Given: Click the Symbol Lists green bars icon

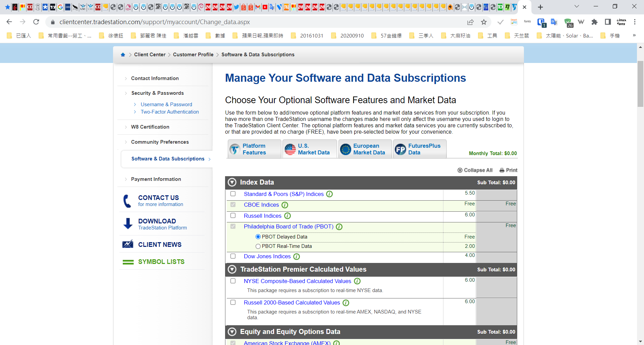Looking at the screenshot, I should 128,262.
